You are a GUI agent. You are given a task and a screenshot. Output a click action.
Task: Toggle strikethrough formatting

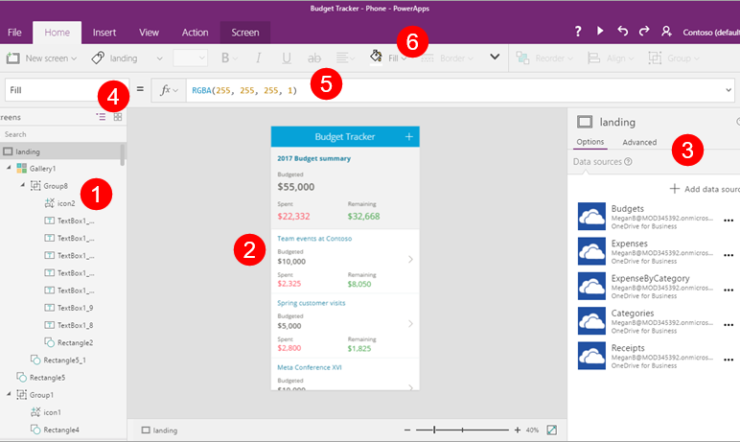click(x=314, y=58)
